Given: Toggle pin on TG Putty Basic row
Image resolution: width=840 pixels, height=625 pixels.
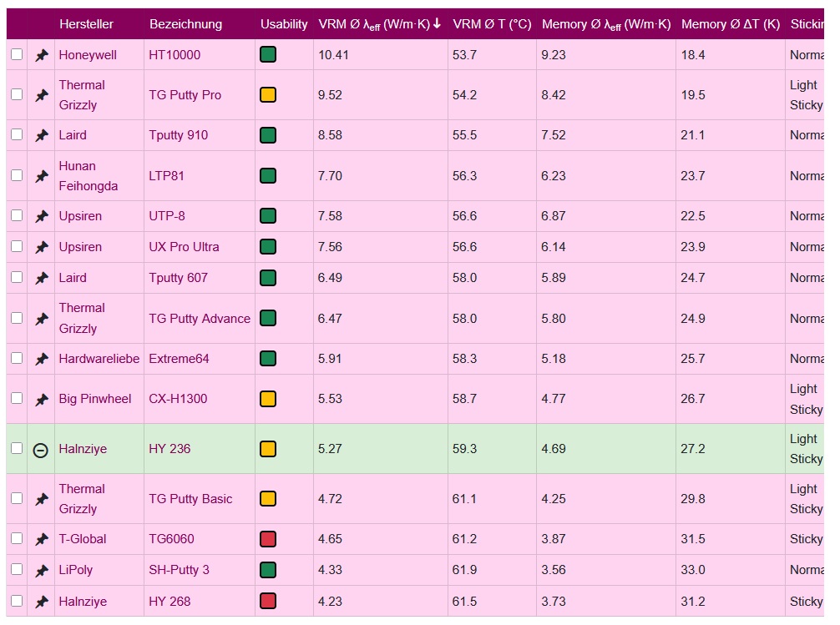Looking at the screenshot, I should (x=41, y=499).
